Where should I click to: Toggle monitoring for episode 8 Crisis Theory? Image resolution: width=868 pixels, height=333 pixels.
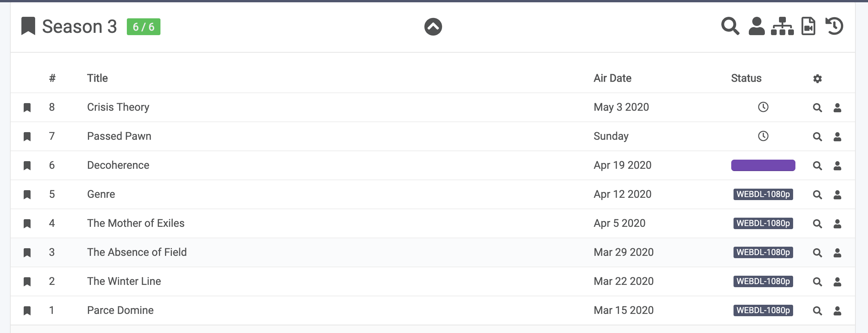click(27, 108)
